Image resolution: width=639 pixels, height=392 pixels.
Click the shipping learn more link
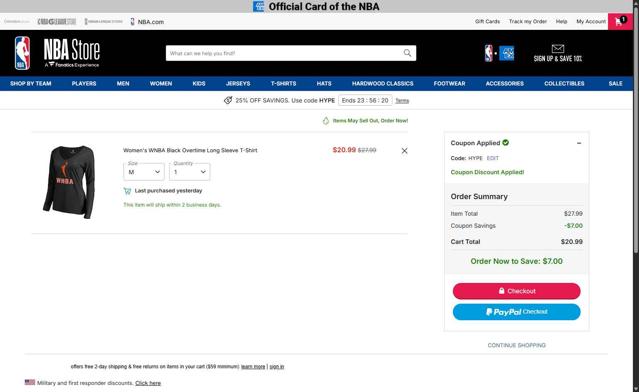(x=253, y=367)
